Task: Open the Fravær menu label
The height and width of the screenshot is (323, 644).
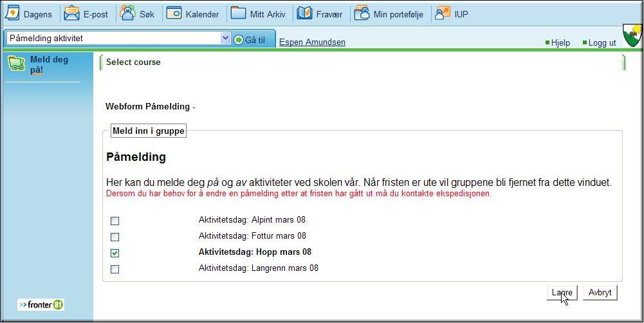Action: tap(329, 14)
